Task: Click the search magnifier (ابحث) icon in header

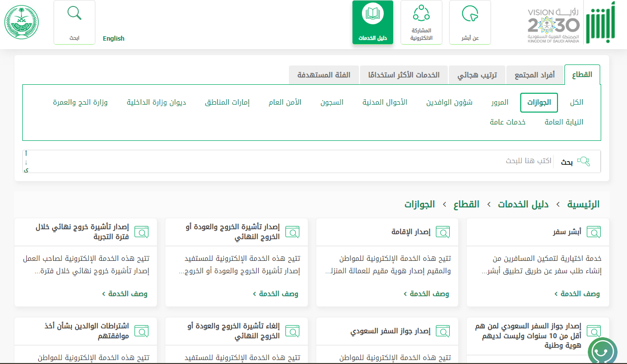Action: click(x=74, y=14)
